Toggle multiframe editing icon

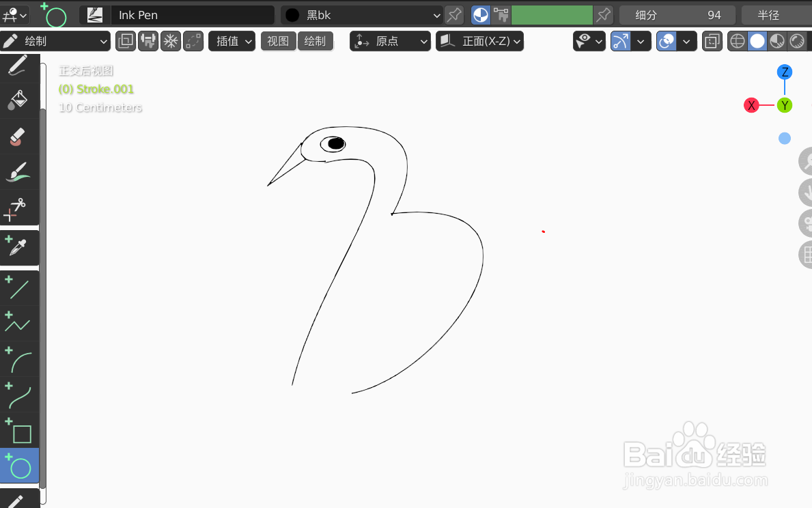point(126,41)
